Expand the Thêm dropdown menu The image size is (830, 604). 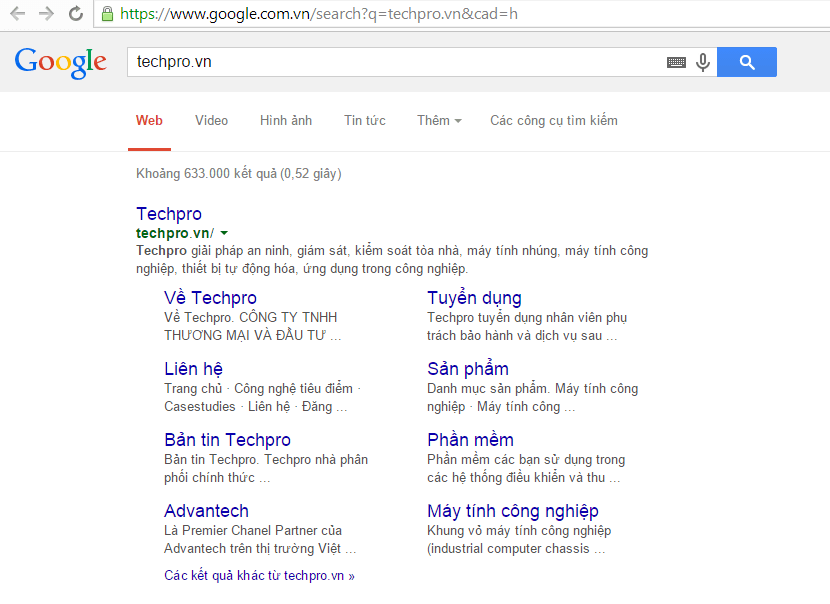[x=439, y=121]
